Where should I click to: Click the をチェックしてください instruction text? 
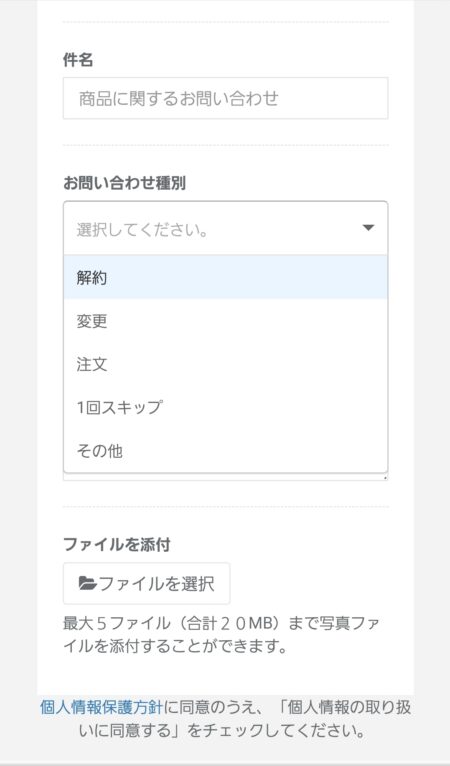(x=277, y=731)
